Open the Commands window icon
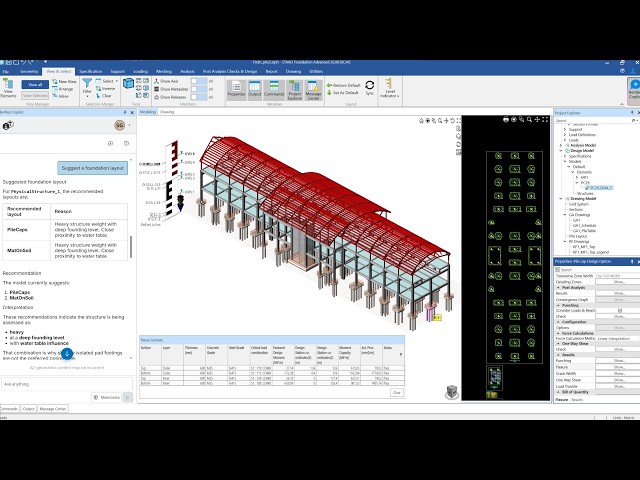This screenshot has width=640, height=480. tap(274, 89)
